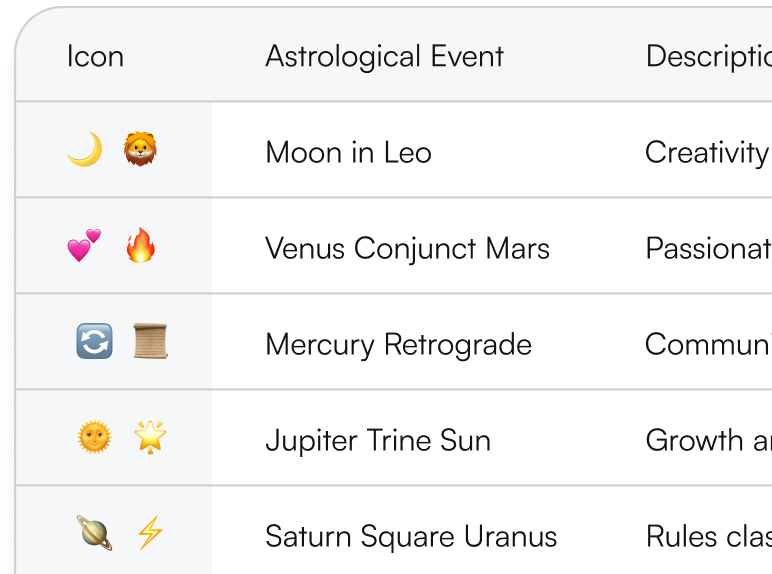Click the crescent moon emoji icon
The width and height of the screenshot is (772, 574).
(84, 151)
